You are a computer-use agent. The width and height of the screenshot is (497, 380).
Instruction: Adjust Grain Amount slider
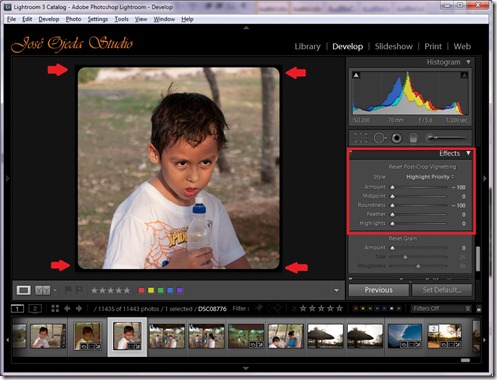[x=392, y=248]
